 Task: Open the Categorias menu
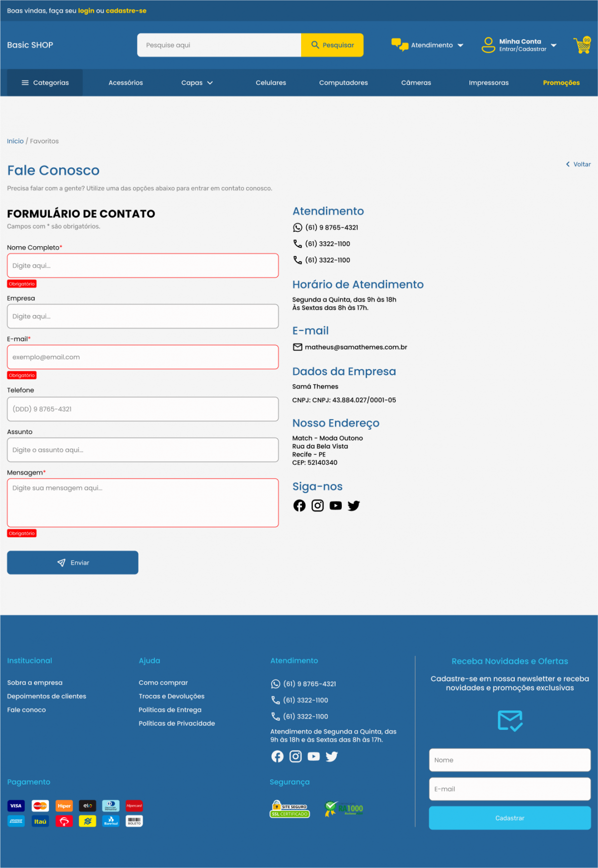click(x=45, y=83)
